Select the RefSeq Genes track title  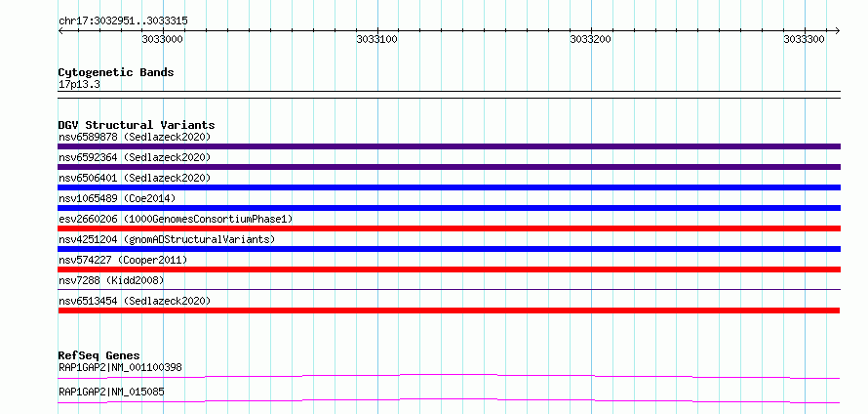(99, 355)
